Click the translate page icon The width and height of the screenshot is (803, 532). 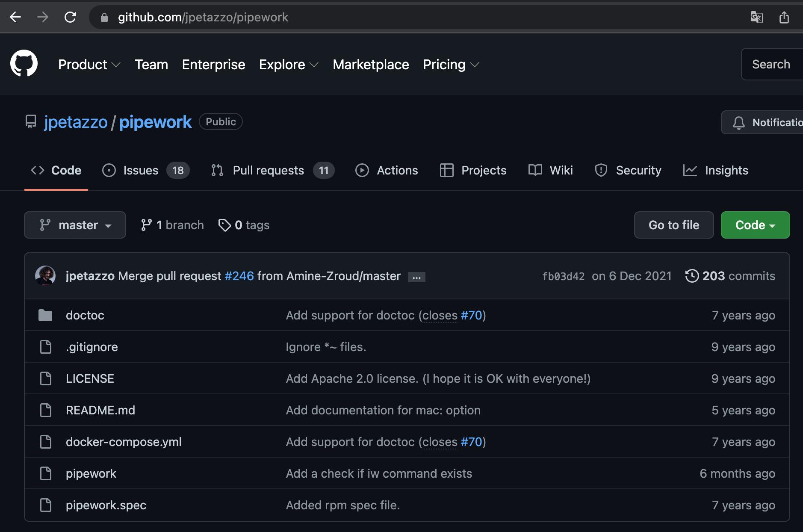click(757, 17)
